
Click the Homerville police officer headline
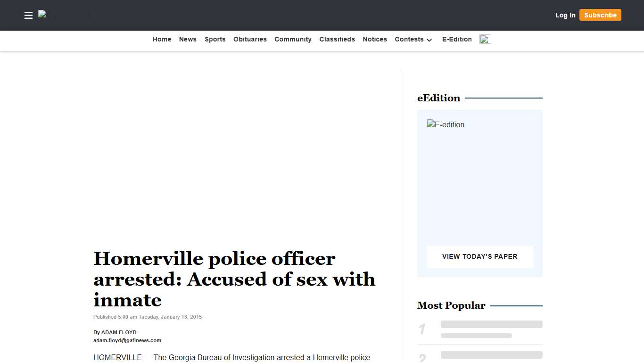(234, 279)
